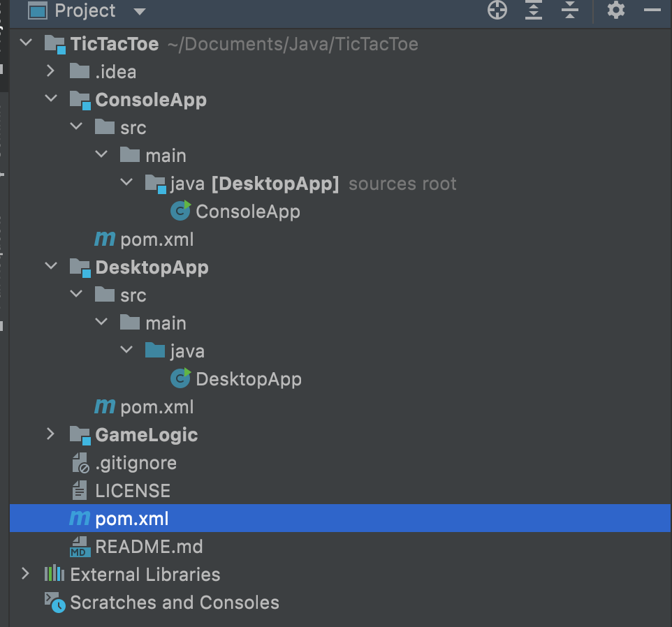
Task: Click the Project panel title label
Action: pyautogui.click(x=85, y=11)
